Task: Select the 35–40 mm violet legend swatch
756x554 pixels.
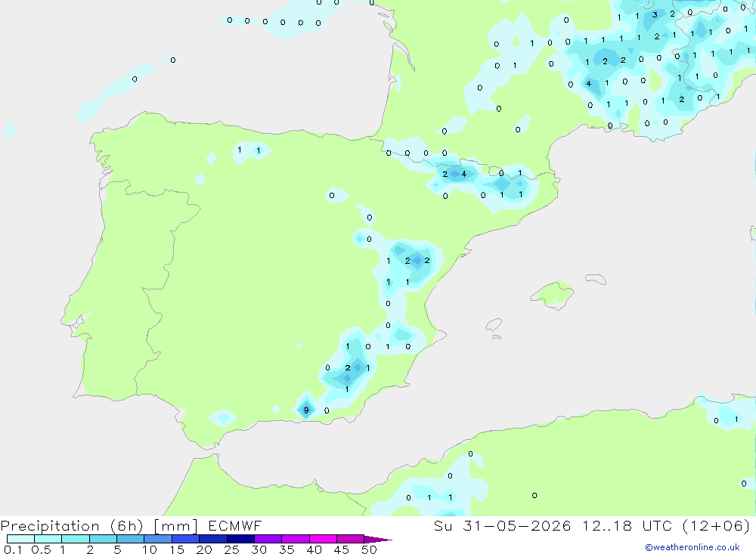Action: pos(296,539)
